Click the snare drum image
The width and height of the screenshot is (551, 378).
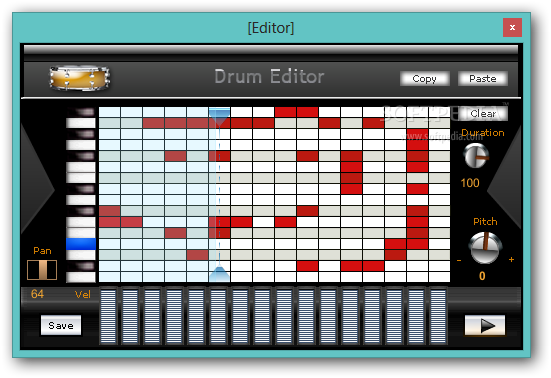(79, 78)
